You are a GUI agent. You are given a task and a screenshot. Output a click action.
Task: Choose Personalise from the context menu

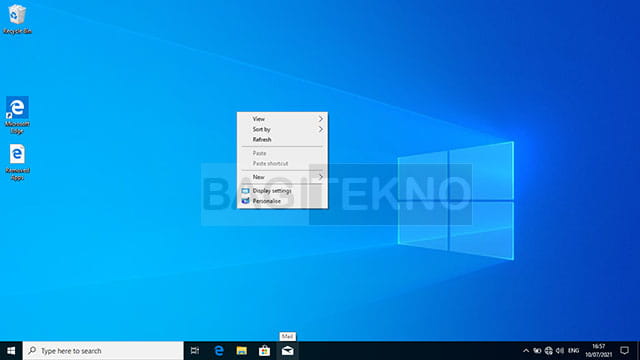(282, 201)
